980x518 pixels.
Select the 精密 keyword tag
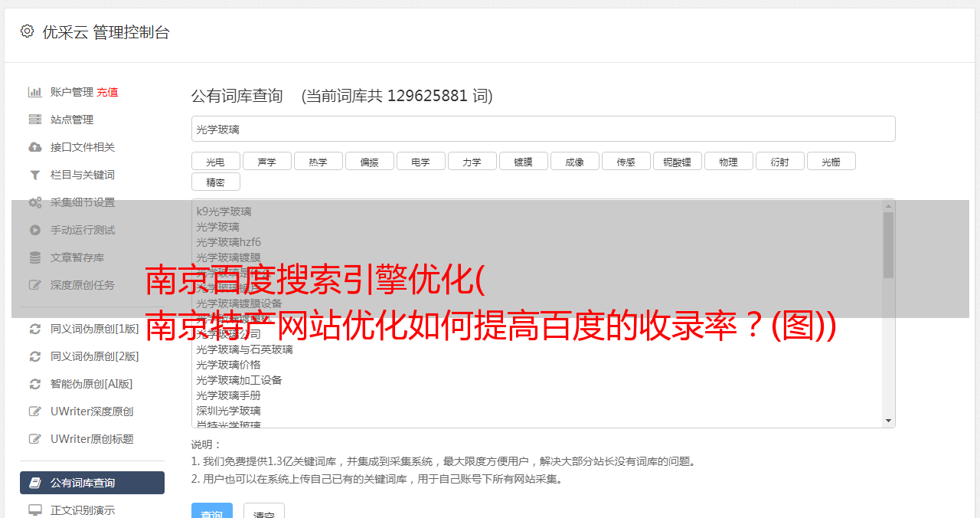click(216, 182)
